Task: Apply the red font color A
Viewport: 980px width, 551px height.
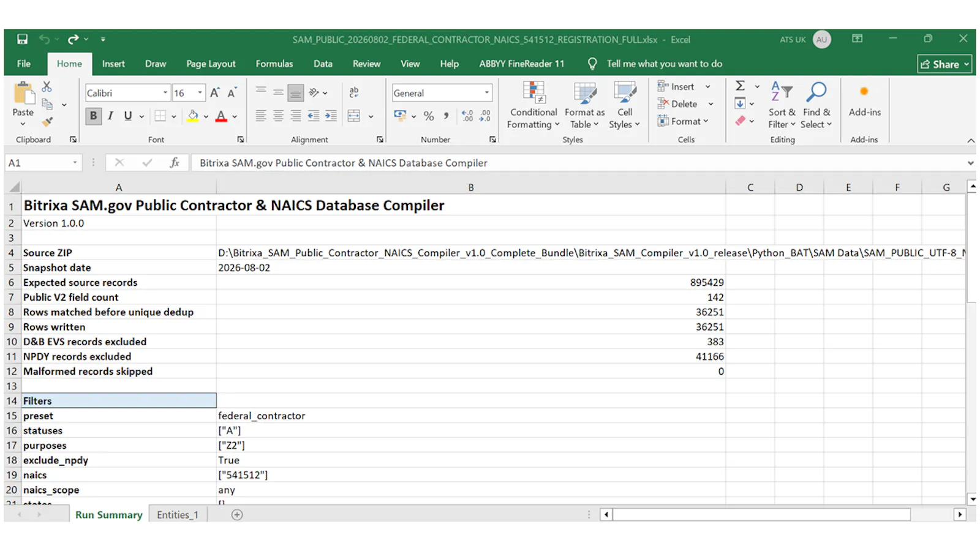Action: (221, 116)
